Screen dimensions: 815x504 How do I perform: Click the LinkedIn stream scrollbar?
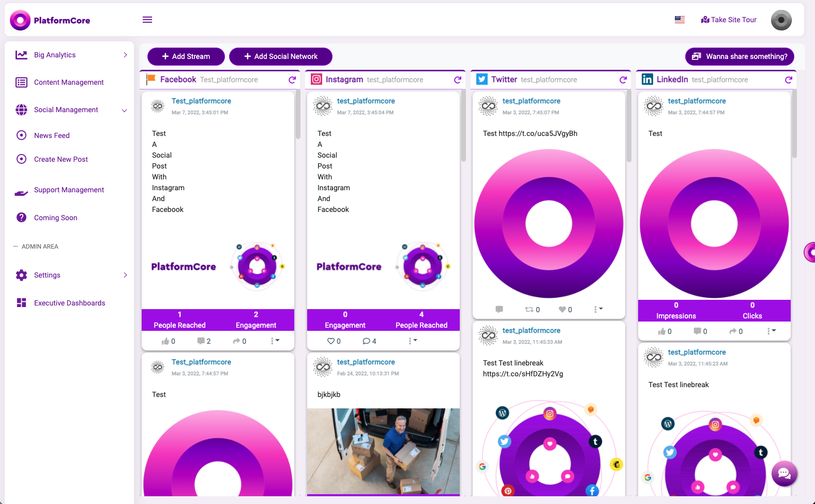[794, 124]
